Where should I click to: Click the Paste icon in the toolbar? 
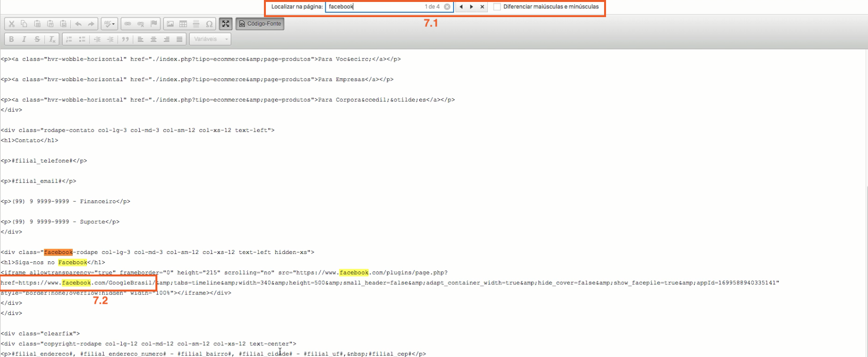tap(37, 24)
